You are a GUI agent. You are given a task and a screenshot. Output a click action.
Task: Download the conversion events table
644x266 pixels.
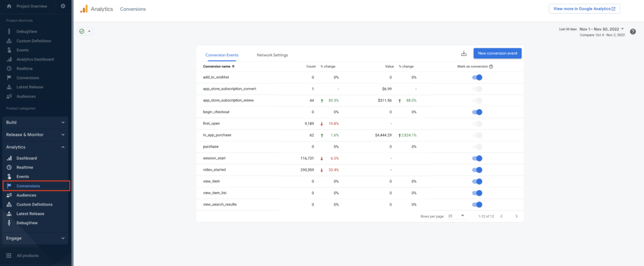463,53
